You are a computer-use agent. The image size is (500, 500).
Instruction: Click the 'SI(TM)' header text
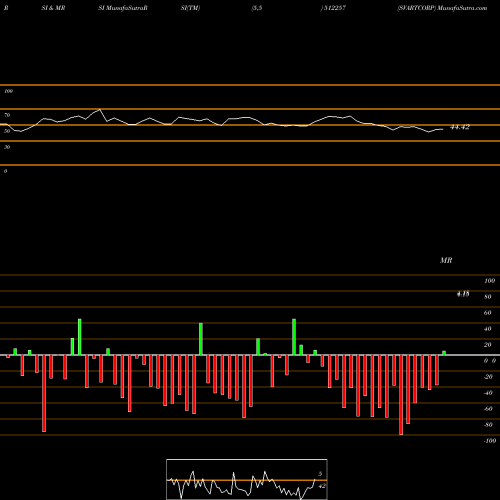(x=190, y=8)
